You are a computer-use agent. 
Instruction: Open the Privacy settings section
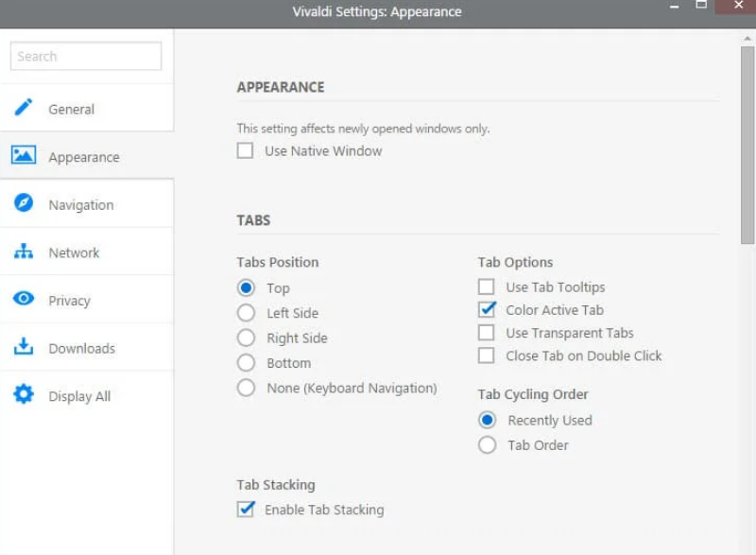point(87,299)
